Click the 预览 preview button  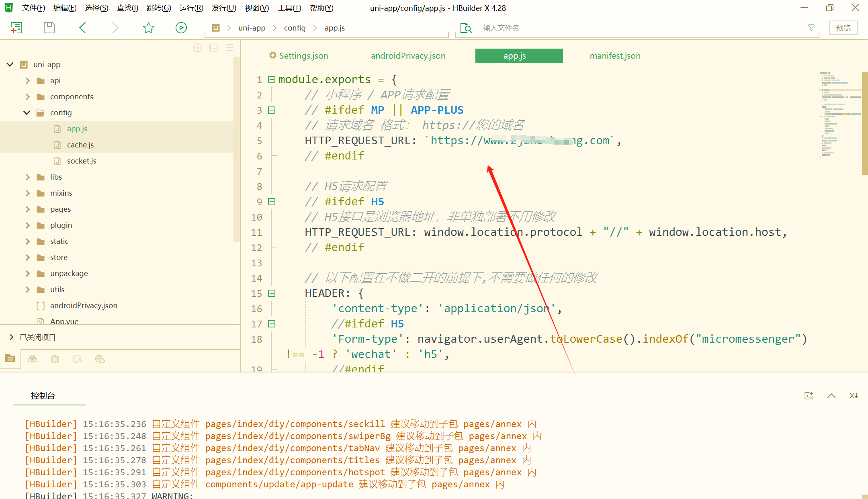click(843, 28)
